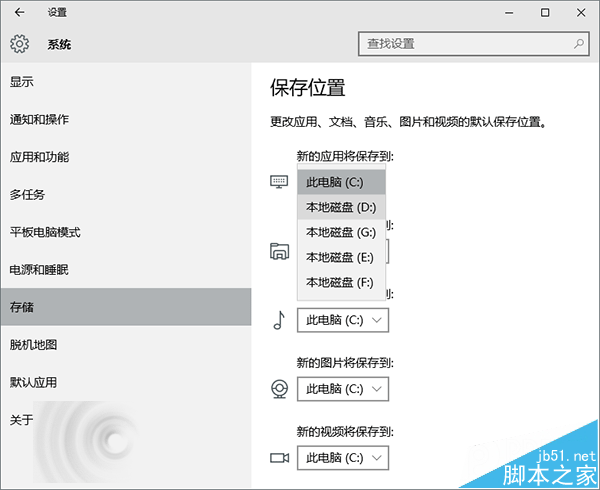This screenshot has width=600, height=490.
Task: Open 多任务 settings page
Action: pyautogui.click(x=126, y=194)
